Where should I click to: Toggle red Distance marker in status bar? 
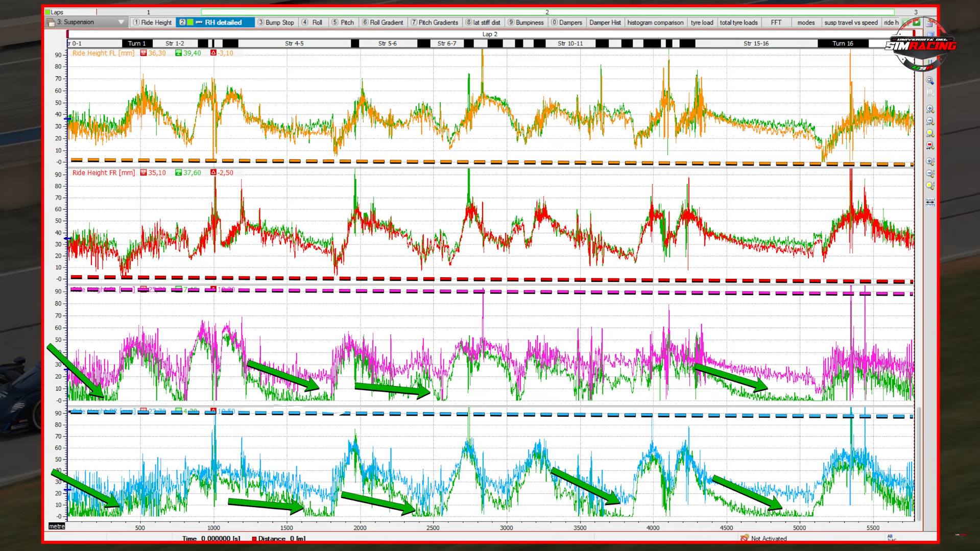tap(254, 539)
